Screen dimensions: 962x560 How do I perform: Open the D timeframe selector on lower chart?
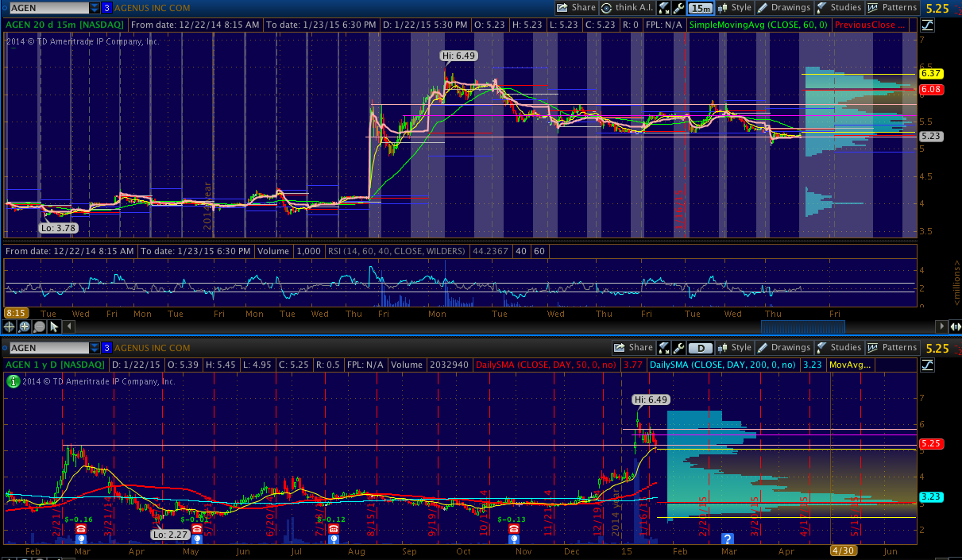coord(700,348)
